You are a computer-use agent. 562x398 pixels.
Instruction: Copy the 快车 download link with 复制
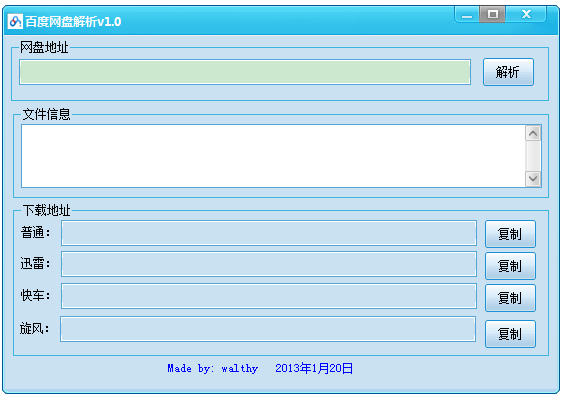(510, 298)
